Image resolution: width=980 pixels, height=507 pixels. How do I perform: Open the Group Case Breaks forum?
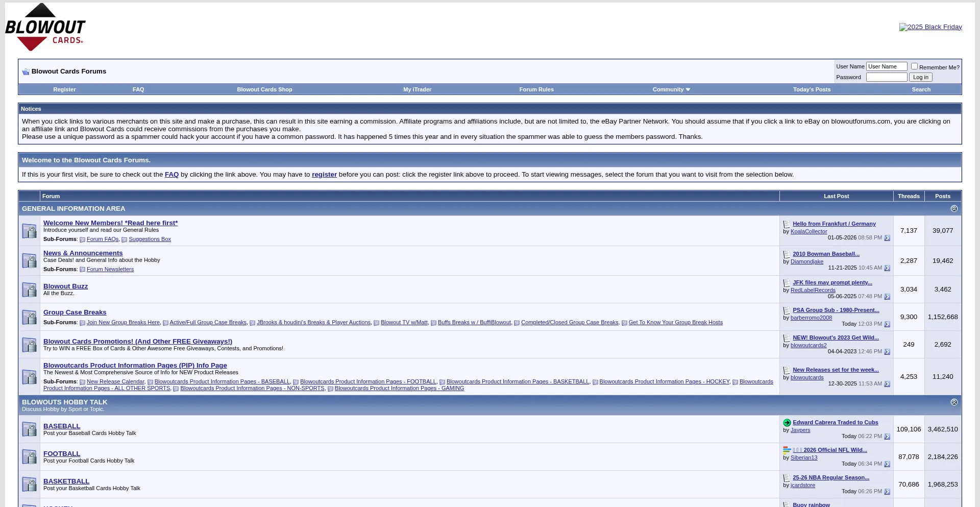pos(75,312)
